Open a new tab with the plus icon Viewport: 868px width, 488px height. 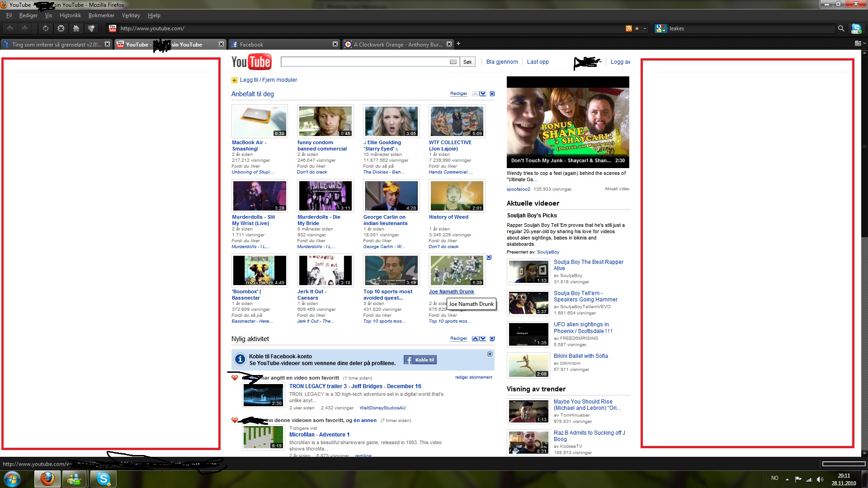pos(458,44)
